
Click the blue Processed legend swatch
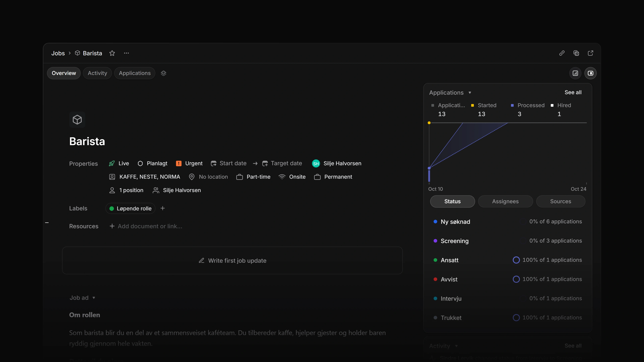click(x=512, y=105)
